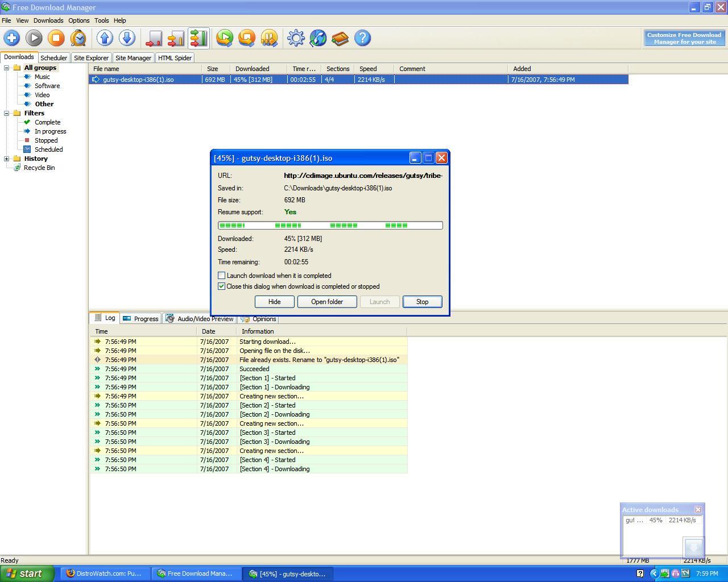Viewport: 728px width, 582px height.
Task: Click the drop box arrow floating icon
Action: [x=694, y=547]
